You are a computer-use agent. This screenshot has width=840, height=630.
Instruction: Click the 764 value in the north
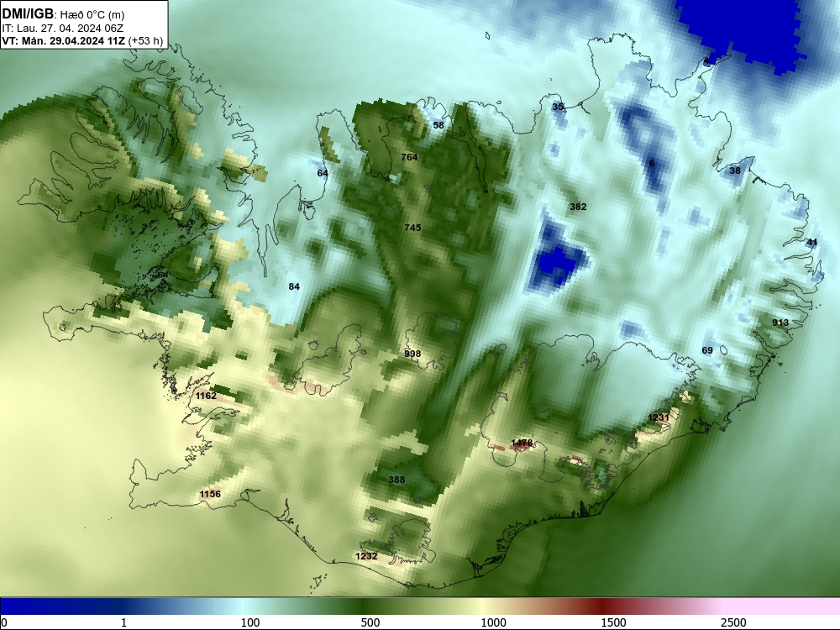[409, 157]
